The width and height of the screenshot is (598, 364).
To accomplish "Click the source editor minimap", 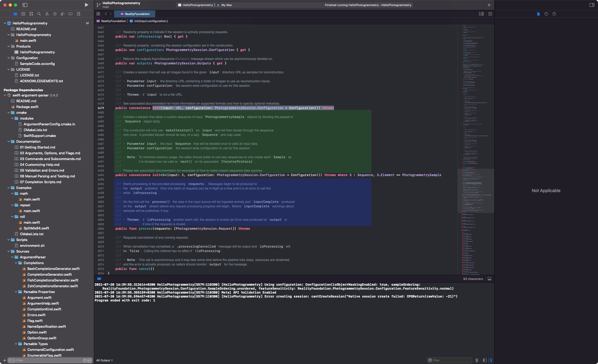I will [x=476, y=150].
